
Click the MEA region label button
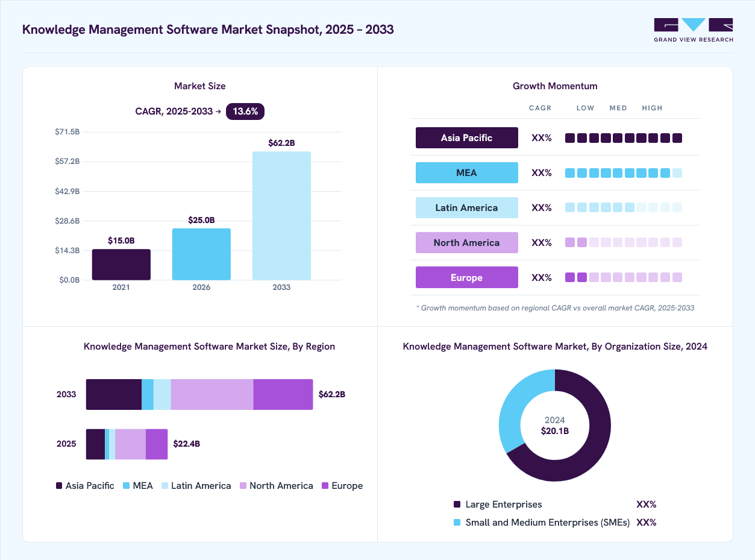pos(467,172)
